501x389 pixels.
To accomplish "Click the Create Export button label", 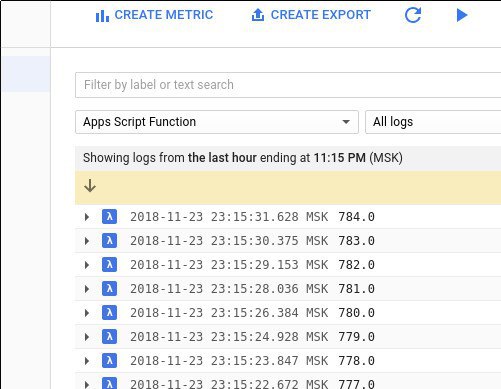I will tap(321, 15).
